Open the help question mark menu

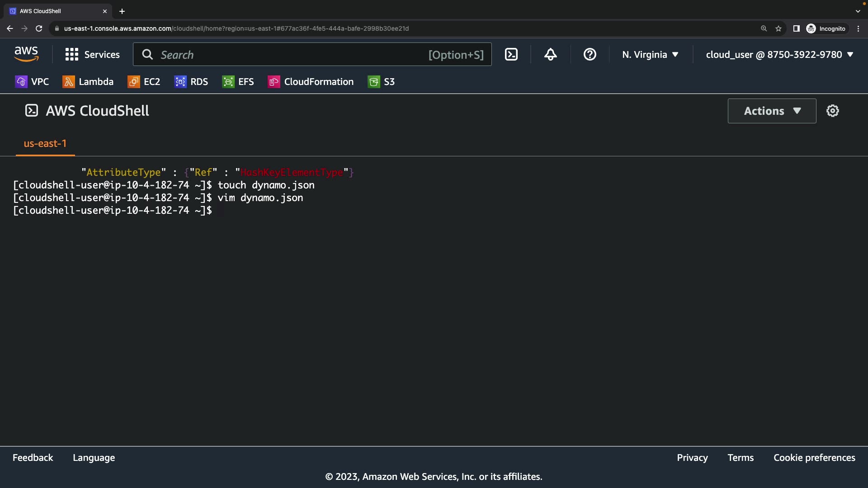point(590,55)
